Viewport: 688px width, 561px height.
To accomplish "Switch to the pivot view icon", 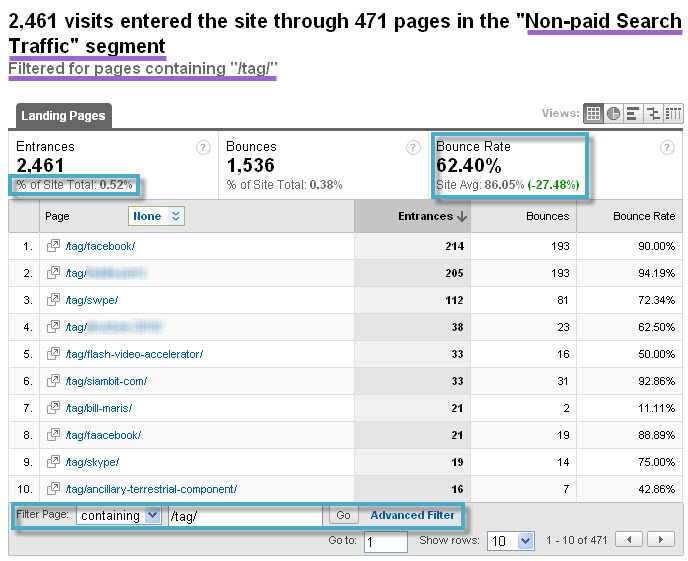I will point(673,114).
